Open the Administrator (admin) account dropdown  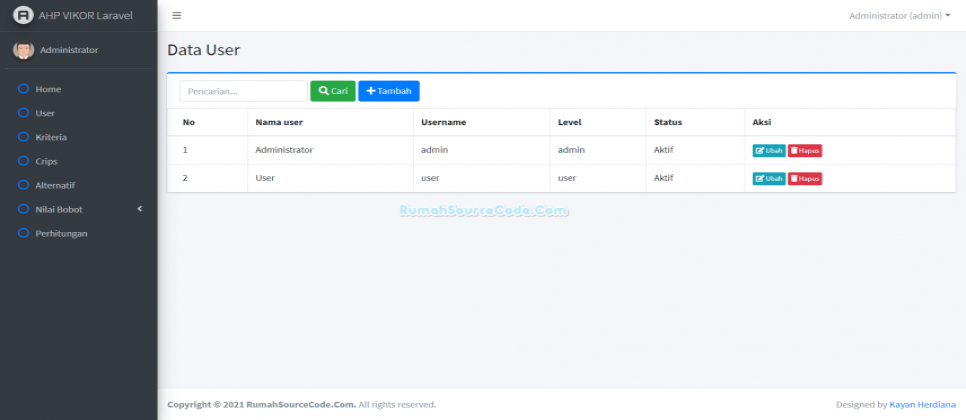coord(899,16)
